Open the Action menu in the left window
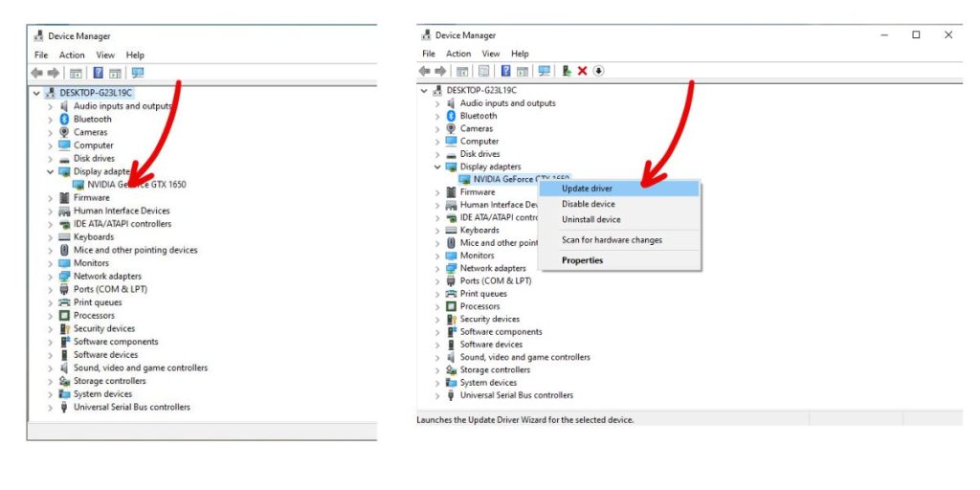This screenshot has width=980, height=490. coord(72,55)
